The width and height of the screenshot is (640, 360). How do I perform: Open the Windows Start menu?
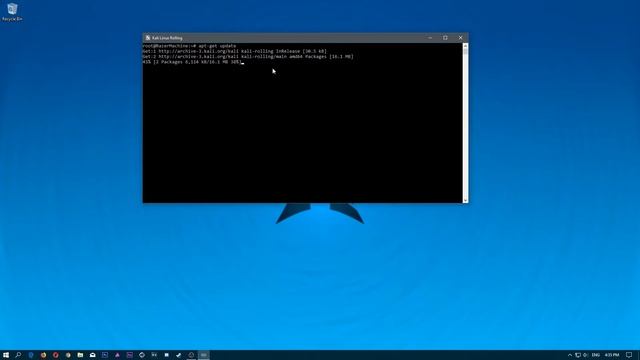coord(6,355)
